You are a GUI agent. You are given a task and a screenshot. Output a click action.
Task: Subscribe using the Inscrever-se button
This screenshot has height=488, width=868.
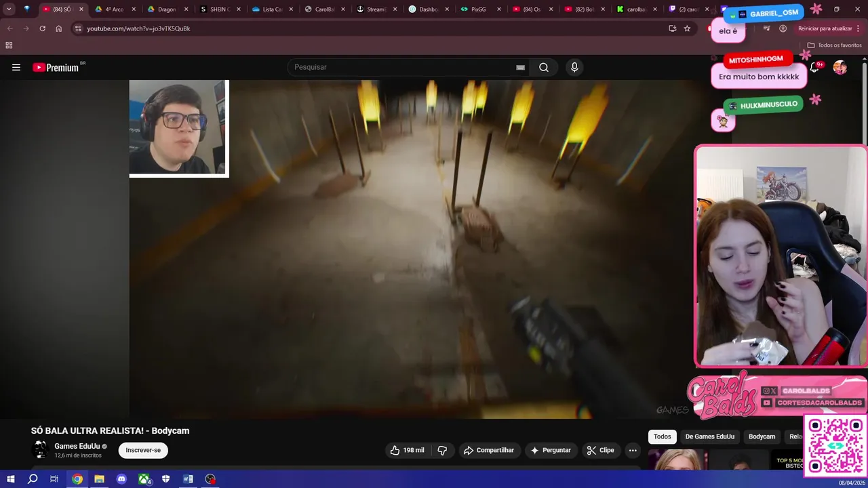pyautogui.click(x=143, y=450)
